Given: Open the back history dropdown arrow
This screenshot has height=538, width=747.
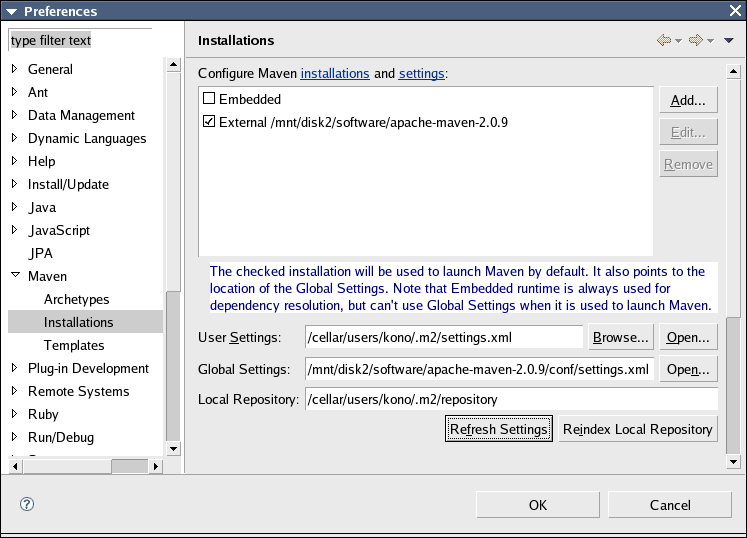Looking at the screenshot, I should pos(678,41).
